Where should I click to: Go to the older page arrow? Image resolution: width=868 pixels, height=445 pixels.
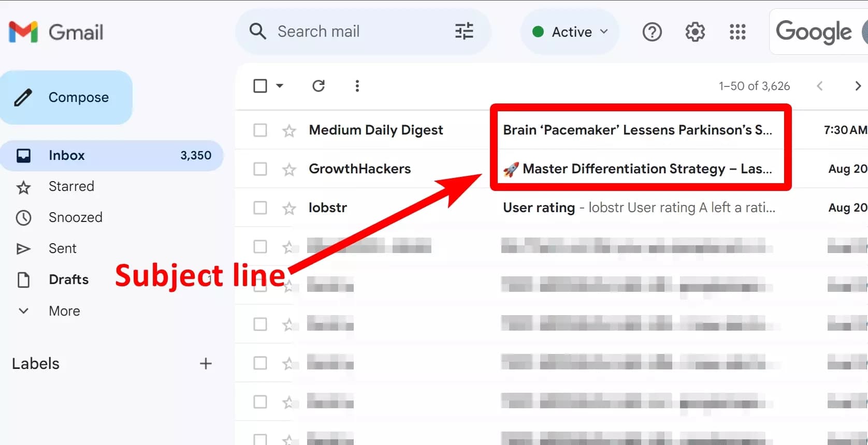click(x=858, y=86)
